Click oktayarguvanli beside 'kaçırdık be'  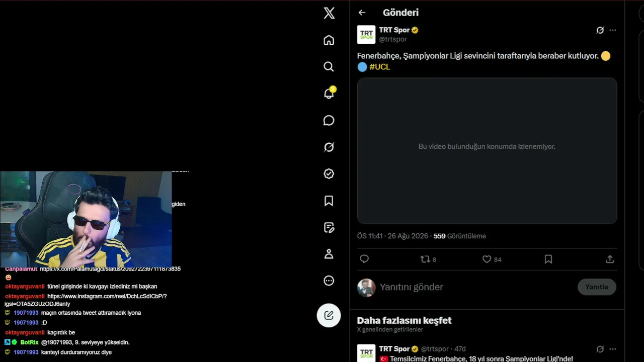(x=25, y=332)
